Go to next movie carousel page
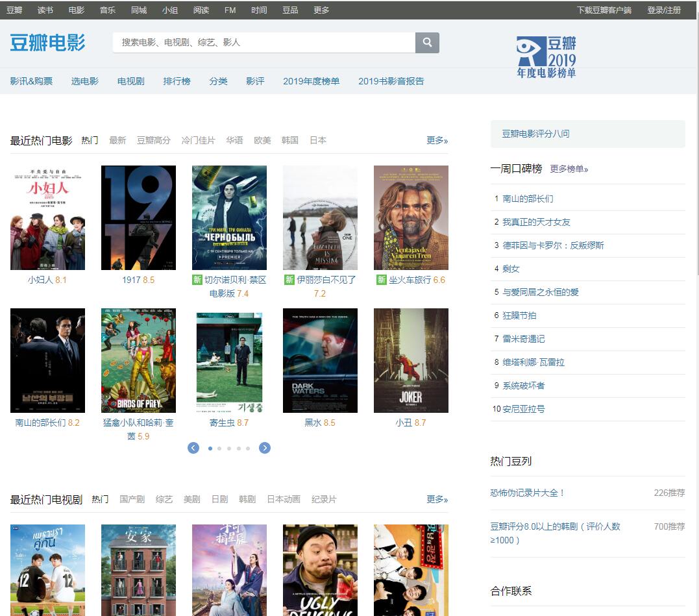Viewport: 699px width, 616px height. tap(265, 448)
